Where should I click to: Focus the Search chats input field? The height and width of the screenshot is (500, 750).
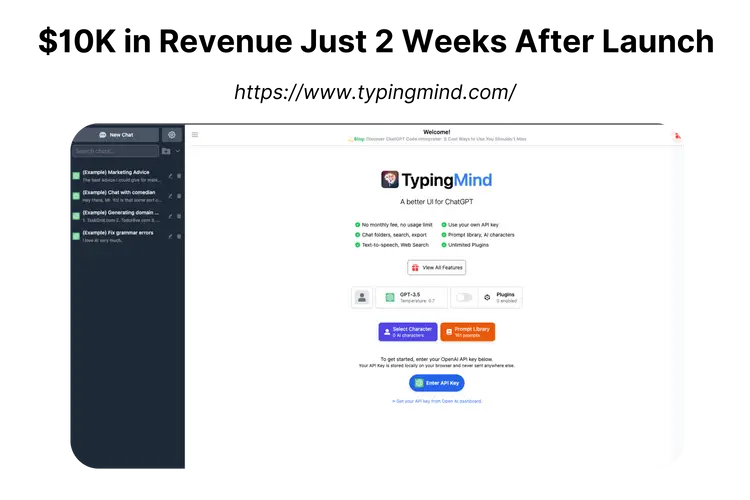tap(116, 151)
